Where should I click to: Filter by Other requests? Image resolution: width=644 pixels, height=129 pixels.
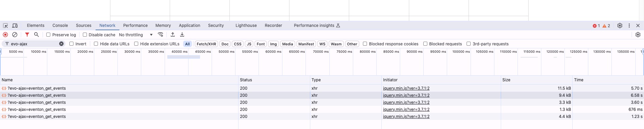coord(352,44)
